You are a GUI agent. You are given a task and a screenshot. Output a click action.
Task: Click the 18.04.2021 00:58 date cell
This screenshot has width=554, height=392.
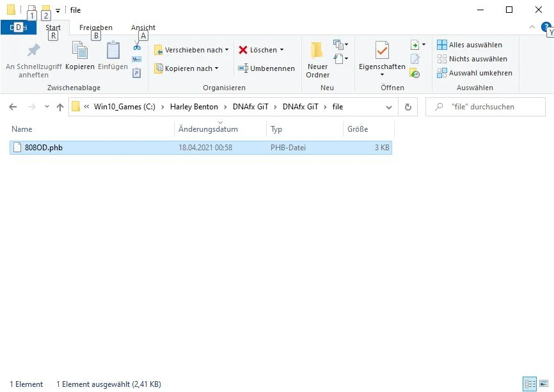(205, 148)
